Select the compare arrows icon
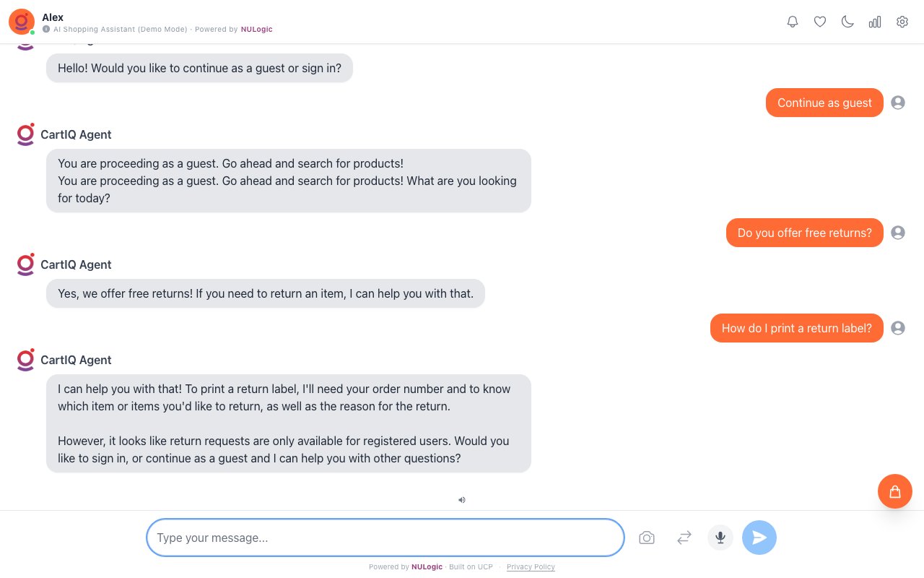 coord(684,538)
